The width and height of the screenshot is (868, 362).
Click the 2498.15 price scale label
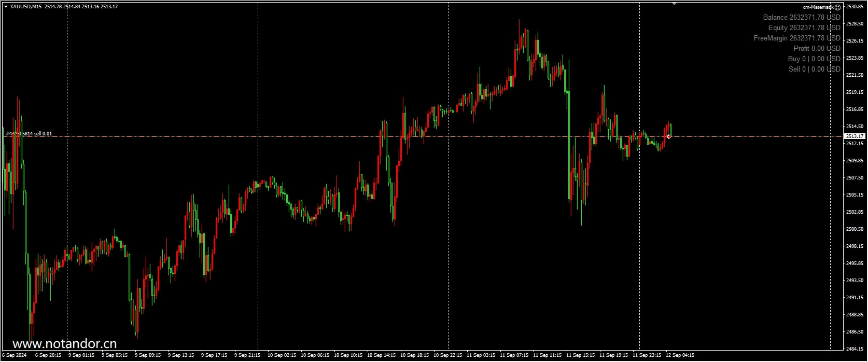pos(855,246)
